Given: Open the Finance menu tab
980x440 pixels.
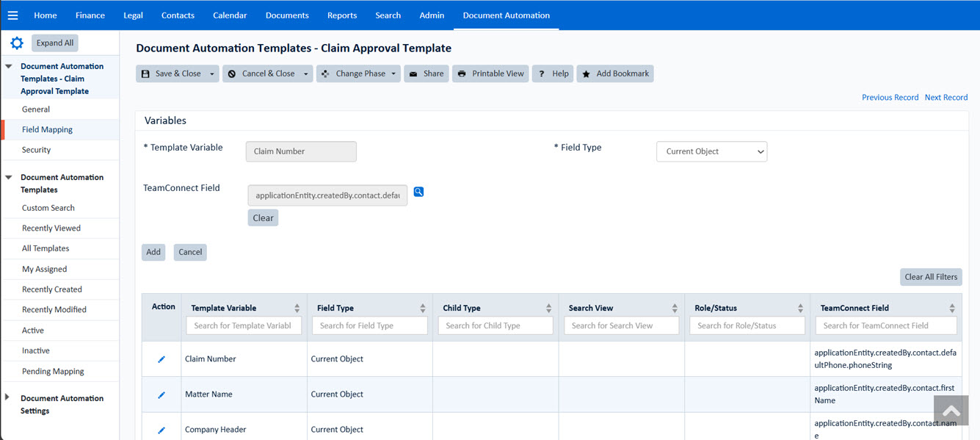Looking at the screenshot, I should click(90, 15).
